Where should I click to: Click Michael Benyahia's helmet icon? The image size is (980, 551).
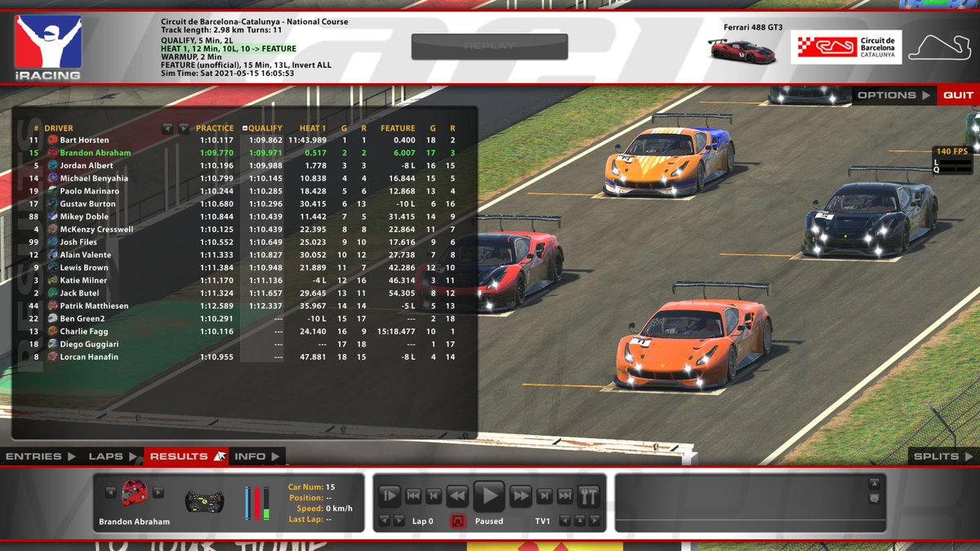(x=53, y=179)
